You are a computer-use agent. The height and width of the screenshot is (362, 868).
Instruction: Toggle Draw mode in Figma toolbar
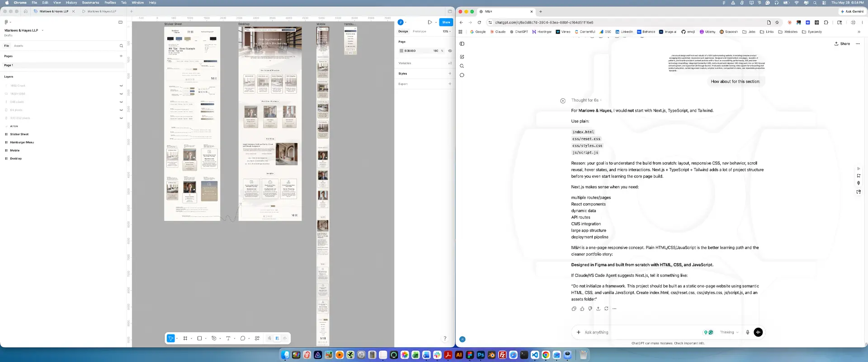click(x=269, y=338)
